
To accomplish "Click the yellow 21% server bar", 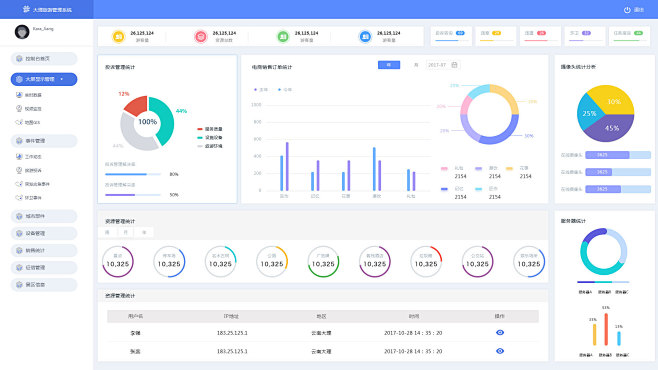I will (594, 335).
